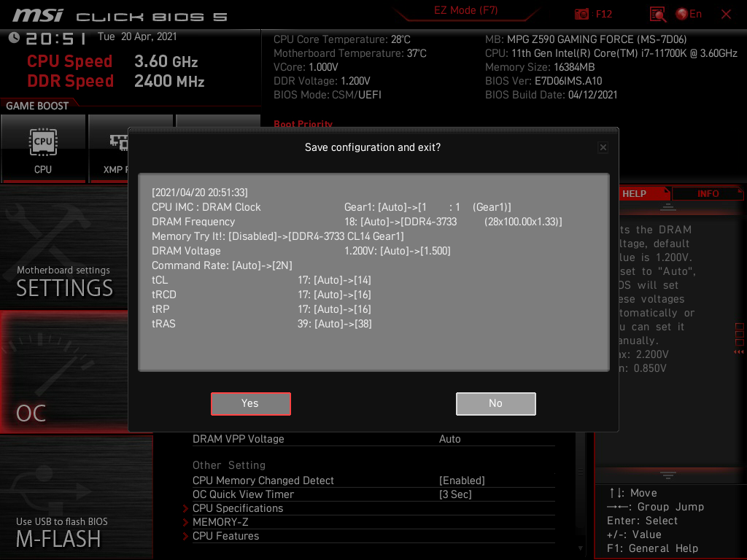The height and width of the screenshot is (560, 747).
Task: Change OC Quick View Timer [3 Sec] value
Action: point(455,494)
